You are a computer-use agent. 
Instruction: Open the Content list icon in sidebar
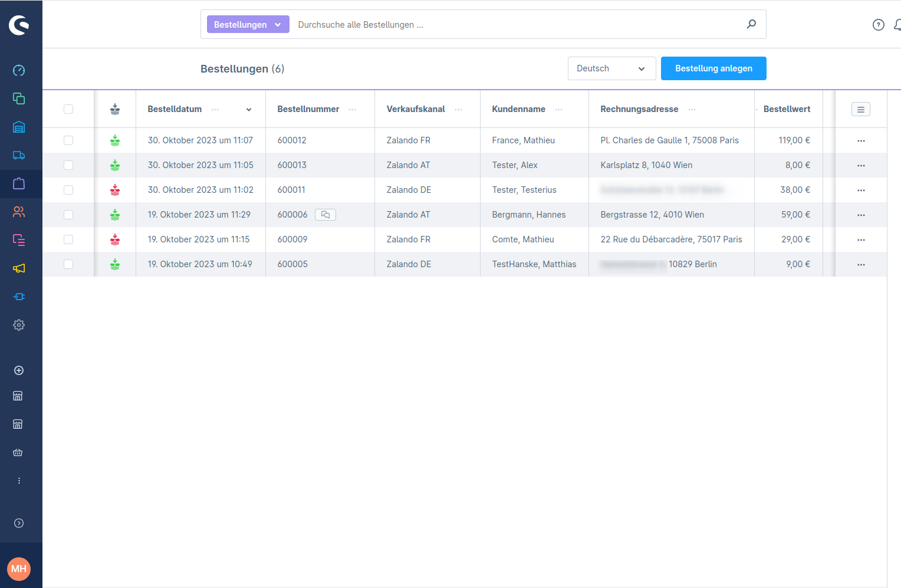coord(19,240)
